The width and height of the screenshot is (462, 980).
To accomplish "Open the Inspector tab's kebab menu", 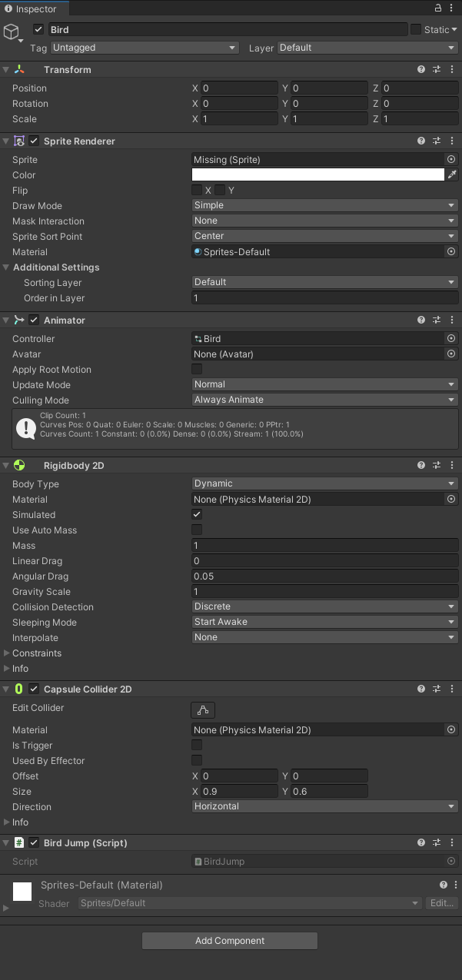I will click(x=452, y=8).
